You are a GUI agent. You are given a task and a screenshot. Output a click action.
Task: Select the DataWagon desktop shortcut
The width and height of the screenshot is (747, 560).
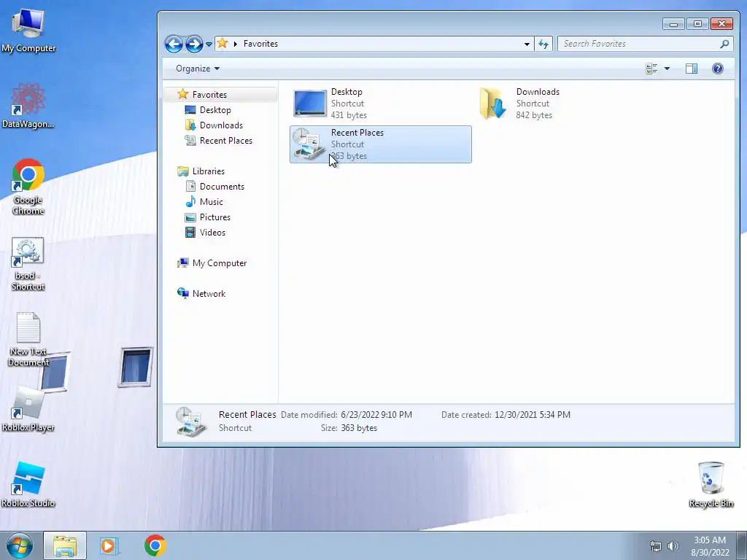tap(28, 105)
